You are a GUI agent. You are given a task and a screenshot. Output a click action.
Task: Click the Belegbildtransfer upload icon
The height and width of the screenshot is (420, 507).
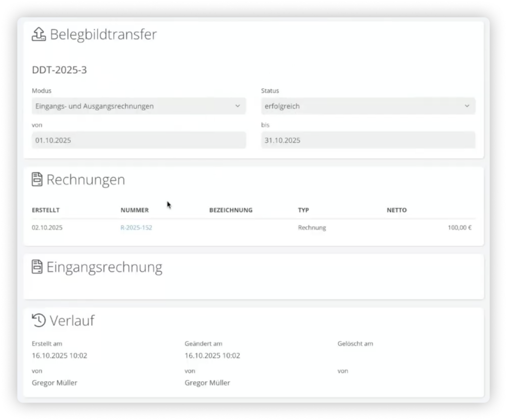click(38, 34)
